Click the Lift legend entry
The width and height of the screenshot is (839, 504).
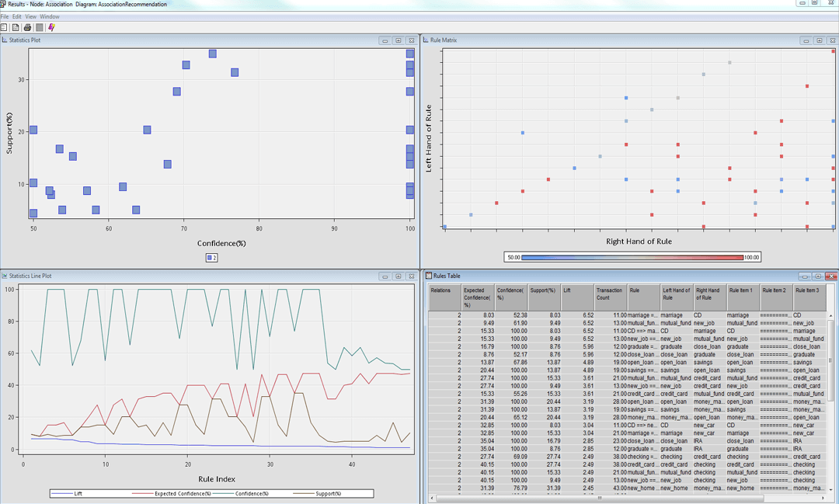coord(67,494)
